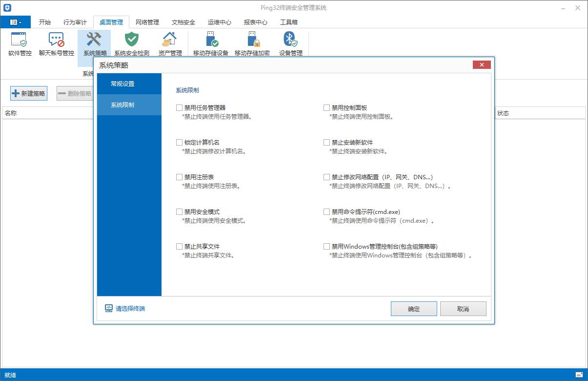588x381 pixels.
Task: Click the 新建策略 button
Action: coord(29,93)
